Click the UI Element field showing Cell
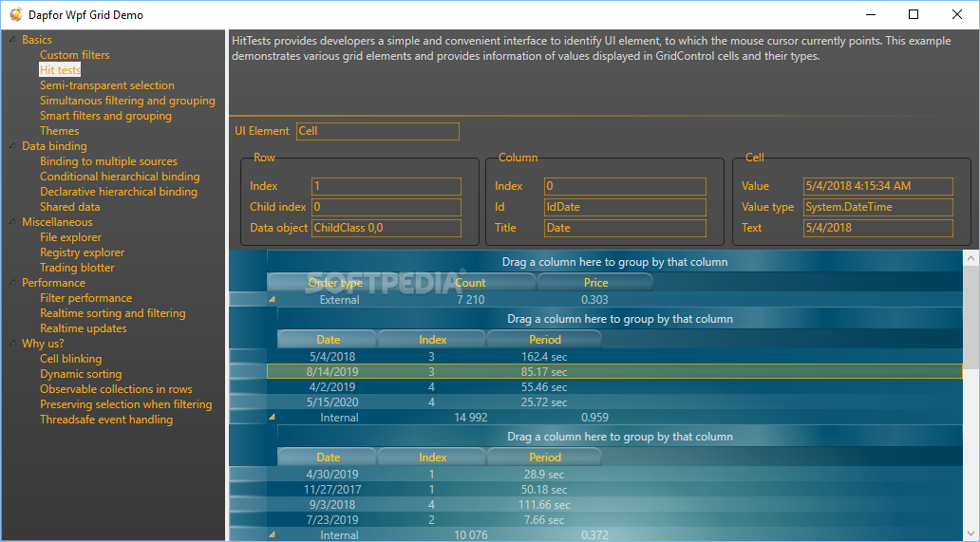This screenshot has height=542, width=980. pos(378,131)
